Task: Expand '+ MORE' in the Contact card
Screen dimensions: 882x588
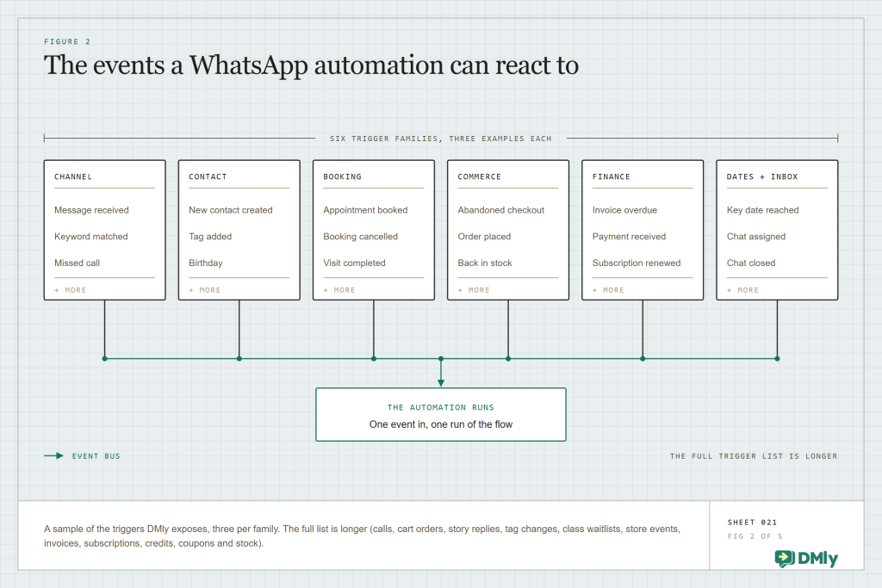Action: [x=205, y=290]
